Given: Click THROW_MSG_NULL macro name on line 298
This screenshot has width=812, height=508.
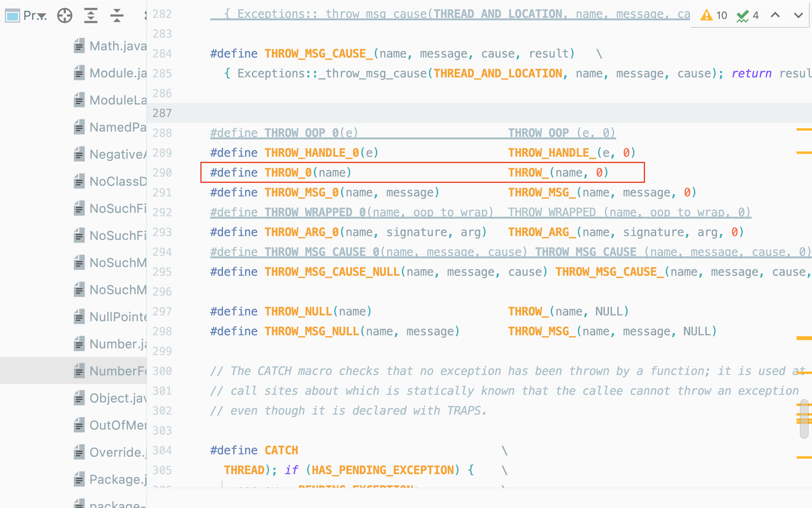Looking at the screenshot, I should coord(312,331).
